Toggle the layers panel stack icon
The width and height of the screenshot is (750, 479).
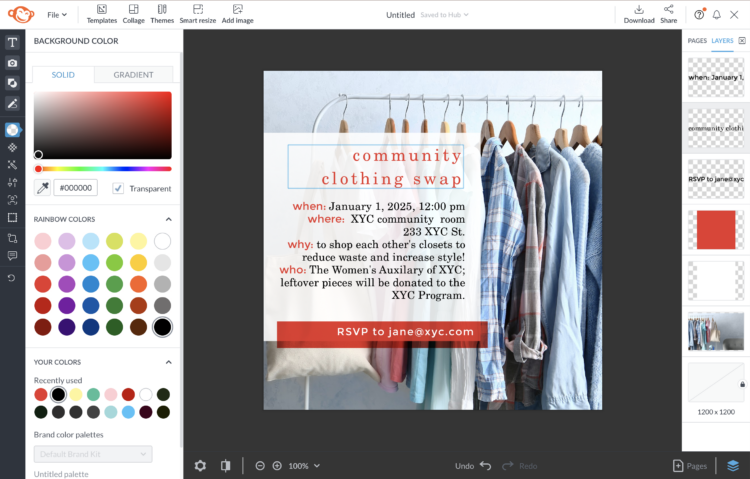(733, 466)
